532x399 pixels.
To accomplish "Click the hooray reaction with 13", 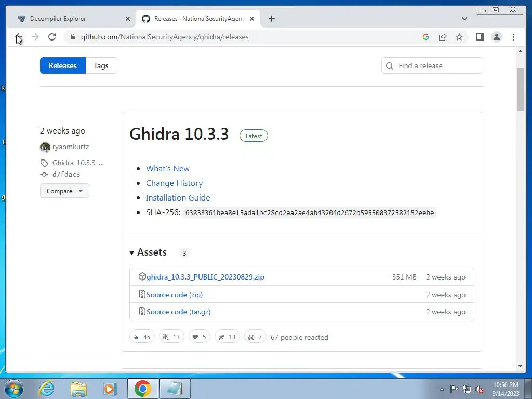I will point(171,337).
